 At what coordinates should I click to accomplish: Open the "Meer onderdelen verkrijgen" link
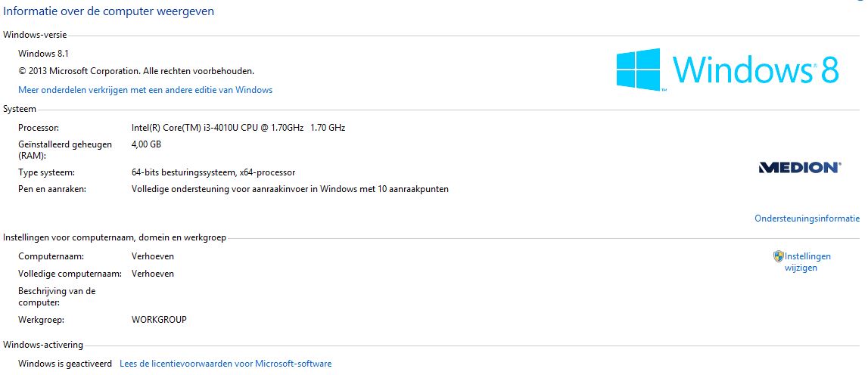tap(145, 90)
